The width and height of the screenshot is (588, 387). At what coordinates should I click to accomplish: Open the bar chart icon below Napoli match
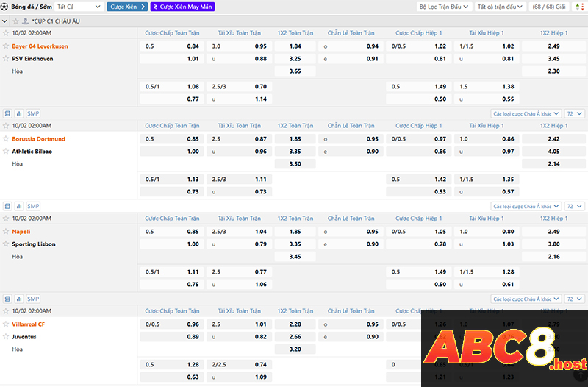[19, 299]
